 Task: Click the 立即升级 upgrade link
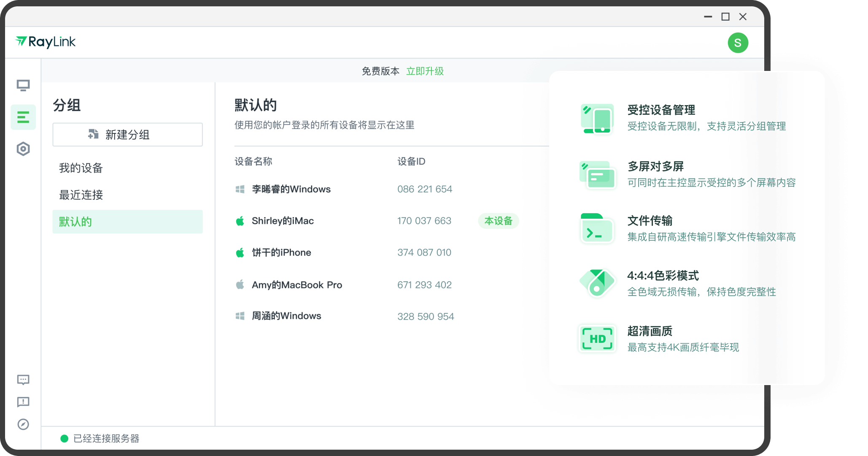[425, 71]
